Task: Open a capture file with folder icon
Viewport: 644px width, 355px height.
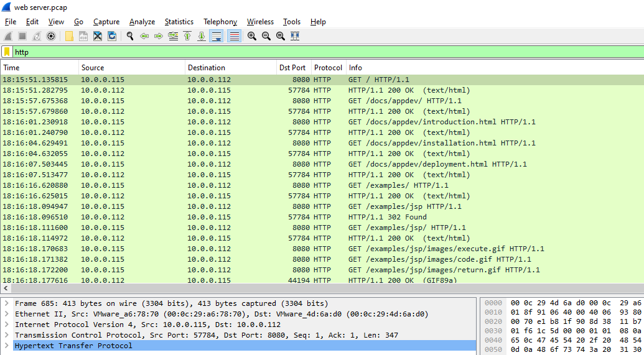Action: (69, 36)
